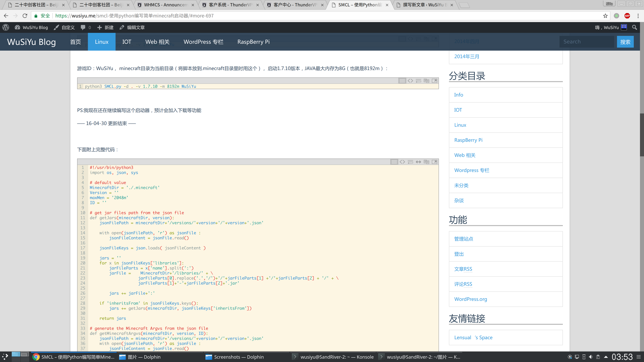Open the 首页 navigation item

point(75,42)
